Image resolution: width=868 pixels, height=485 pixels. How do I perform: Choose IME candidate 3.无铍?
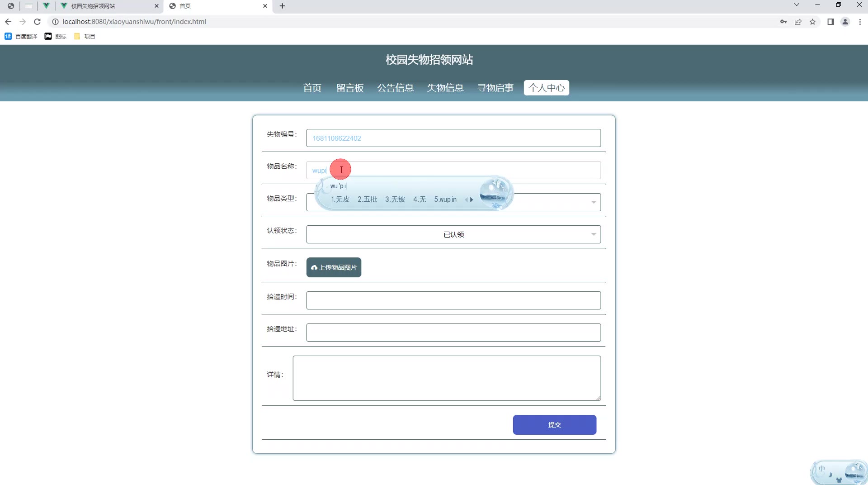click(395, 200)
